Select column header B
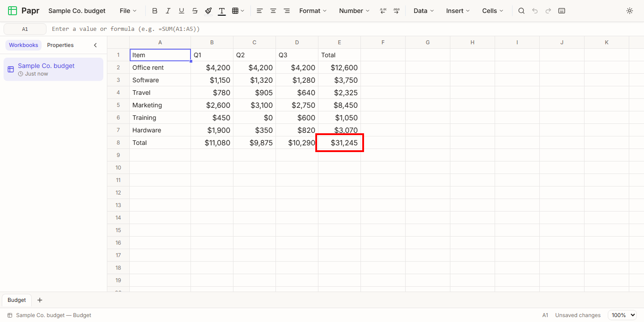The height and width of the screenshot is (322, 644). [x=212, y=42]
